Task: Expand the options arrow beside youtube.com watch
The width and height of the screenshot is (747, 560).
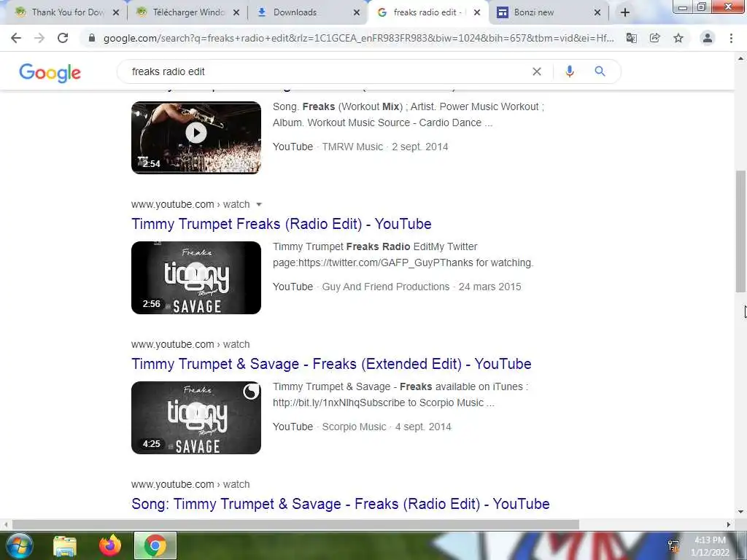Action: [259, 204]
